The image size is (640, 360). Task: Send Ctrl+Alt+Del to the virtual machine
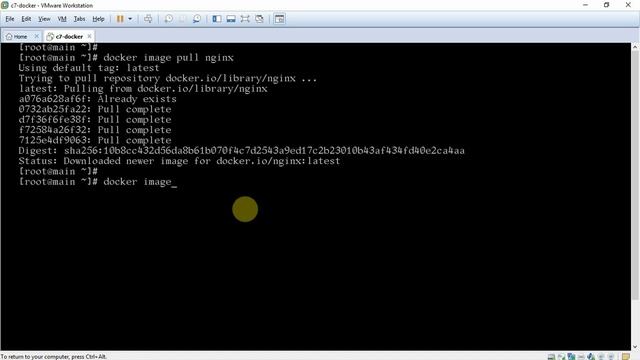click(x=148, y=19)
